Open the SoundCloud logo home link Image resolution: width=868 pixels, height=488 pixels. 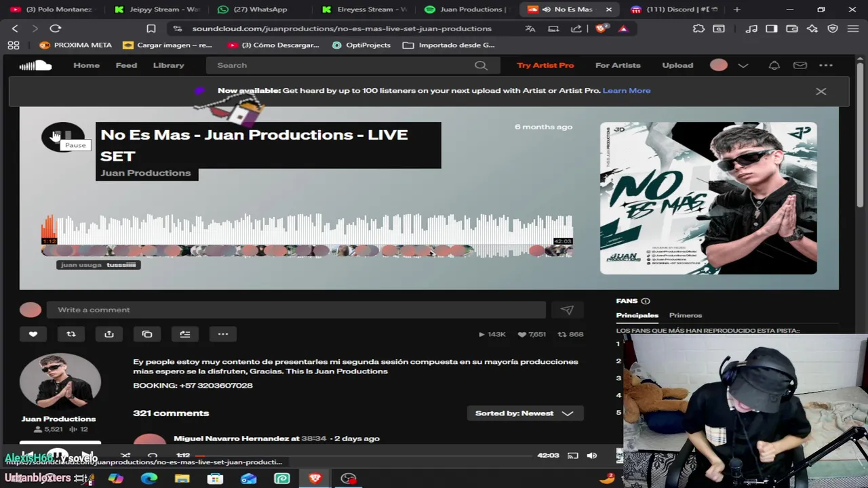(35, 65)
